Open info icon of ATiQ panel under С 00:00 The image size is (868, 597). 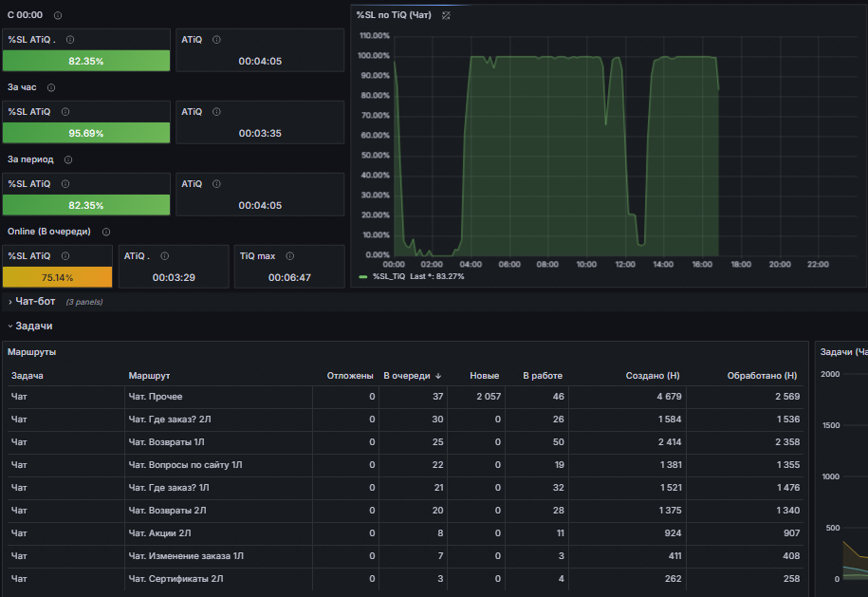tap(216, 39)
